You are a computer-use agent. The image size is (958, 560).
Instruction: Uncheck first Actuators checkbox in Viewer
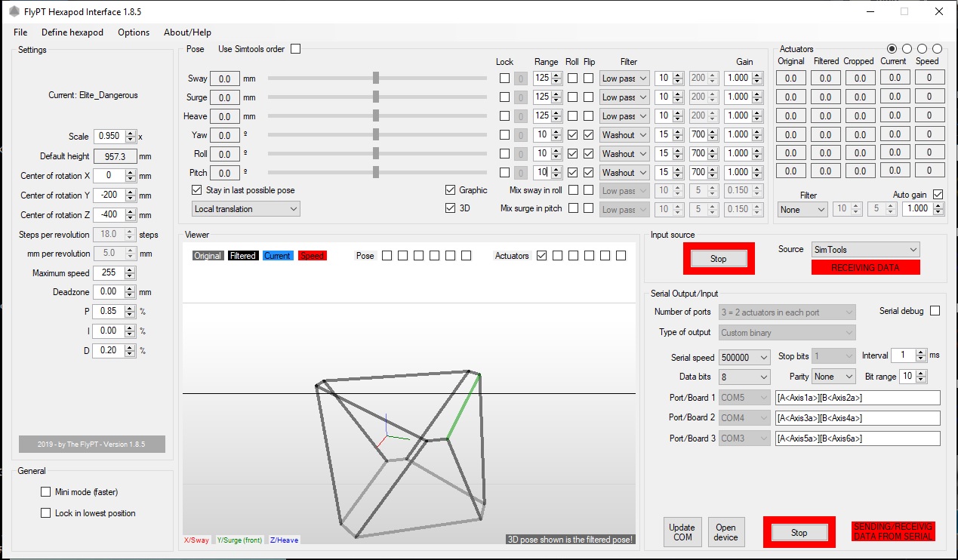[541, 256]
